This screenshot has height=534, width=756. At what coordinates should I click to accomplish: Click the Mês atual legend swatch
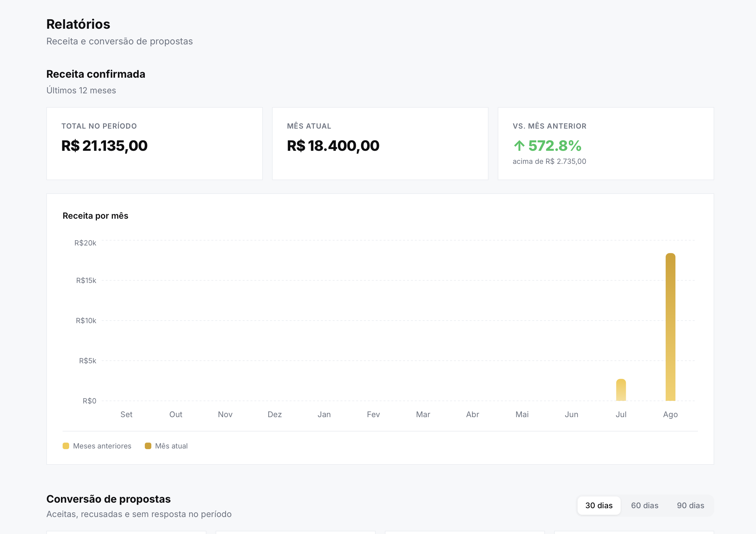click(x=148, y=446)
